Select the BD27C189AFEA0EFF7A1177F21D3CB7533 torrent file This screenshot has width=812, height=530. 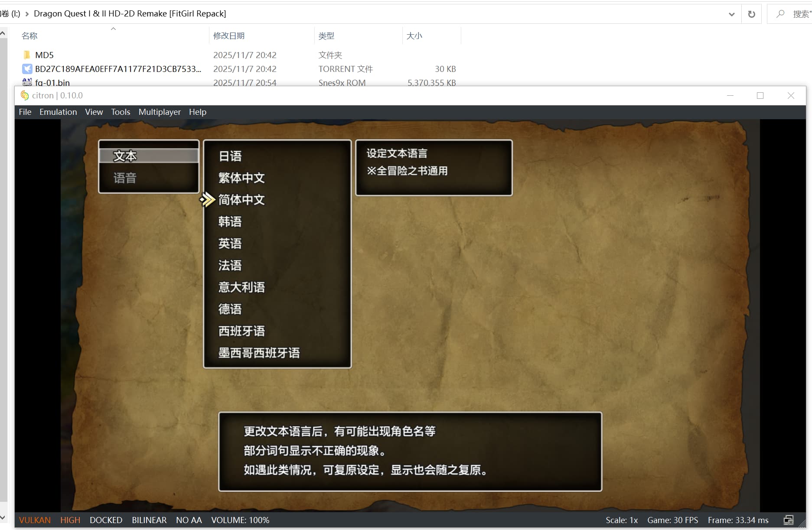(118, 69)
